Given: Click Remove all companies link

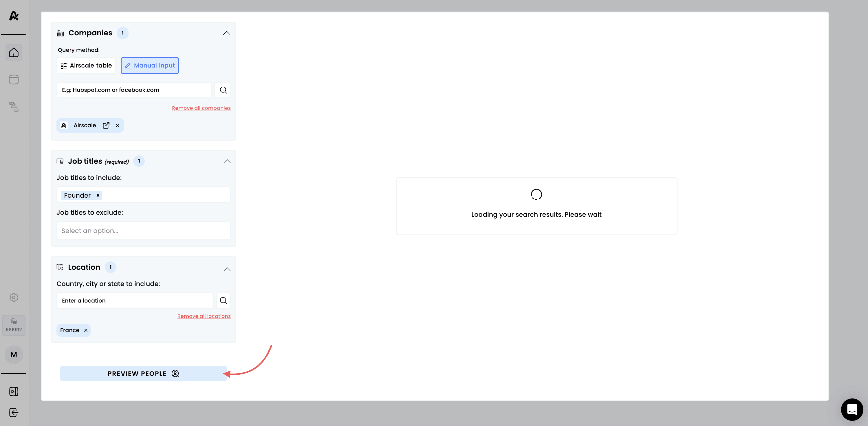Looking at the screenshot, I should coord(201,108).
